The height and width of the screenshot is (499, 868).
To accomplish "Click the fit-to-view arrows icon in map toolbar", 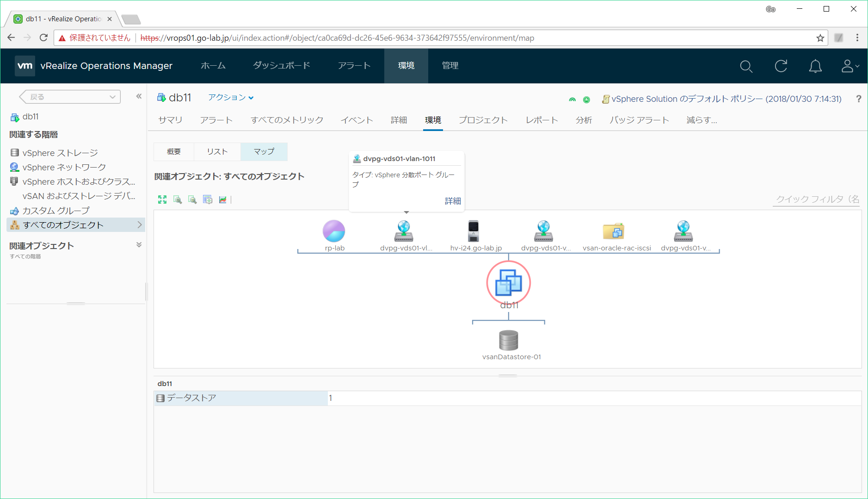I will [x=162, y=200].
